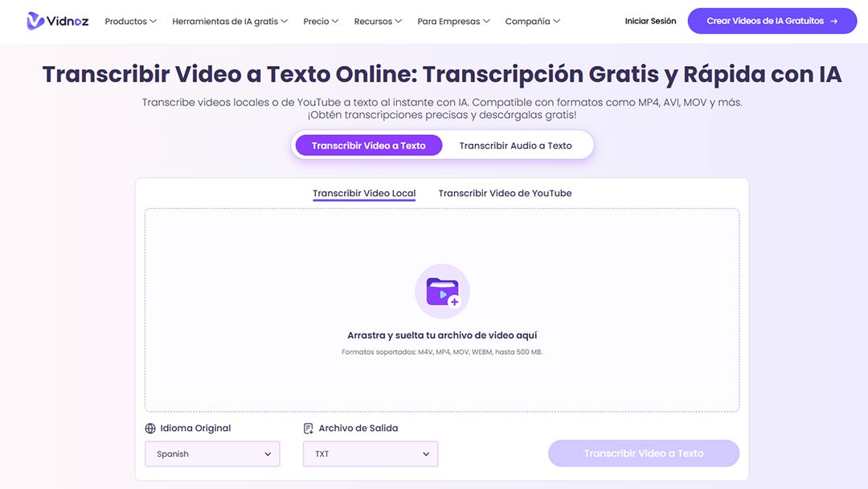This screenshot has width=868, height=489.
Task: Open the Spanish language dropdown
Action: 212,454
